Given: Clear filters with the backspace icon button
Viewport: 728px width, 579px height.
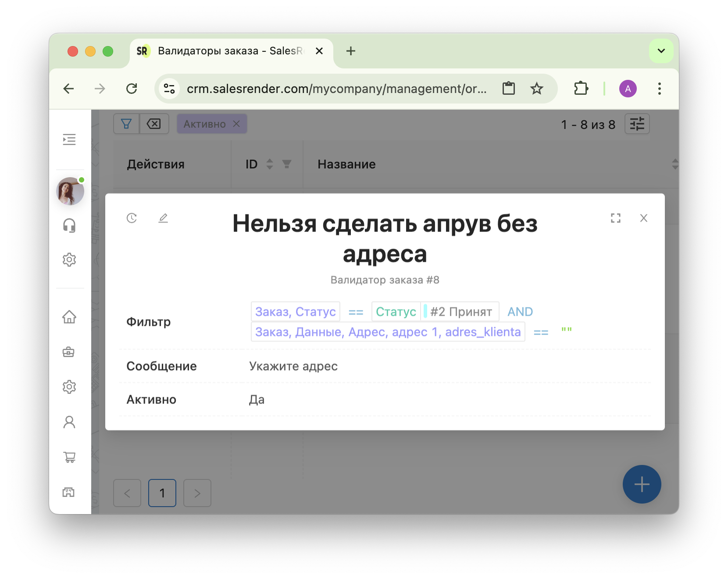Looking at the screenshot, I should point(154,124).
